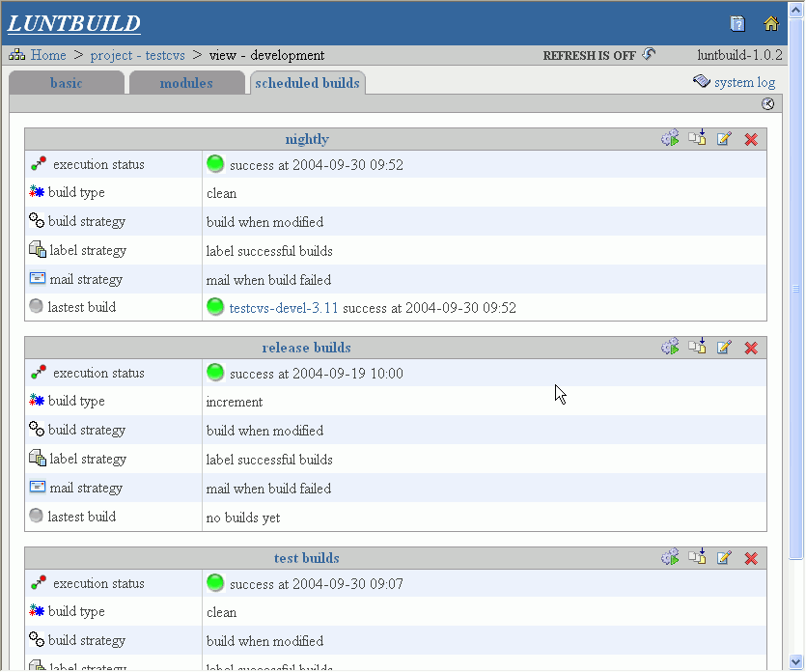
Task: Toggle page refresh with the arrow icon
Action: click(649, 55)
